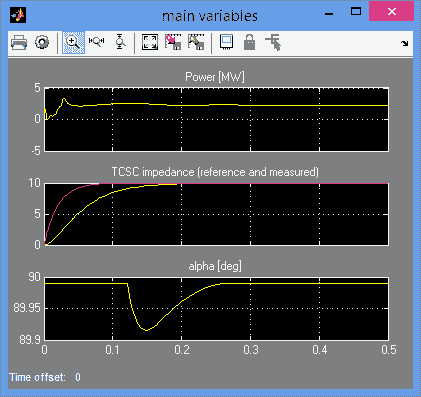Screen dimensions: 421x397
Task: Minimize the main variables window
Action: (x=329, y=14)
